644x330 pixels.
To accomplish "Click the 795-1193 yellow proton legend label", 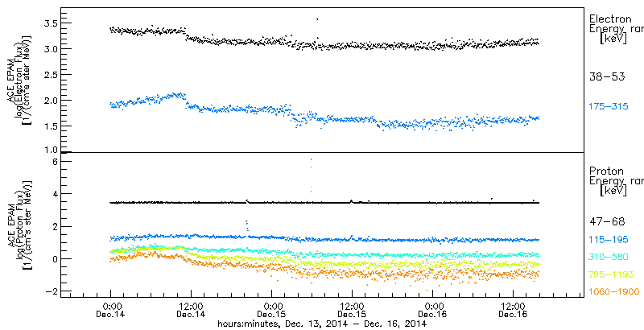I will (612, 274).
